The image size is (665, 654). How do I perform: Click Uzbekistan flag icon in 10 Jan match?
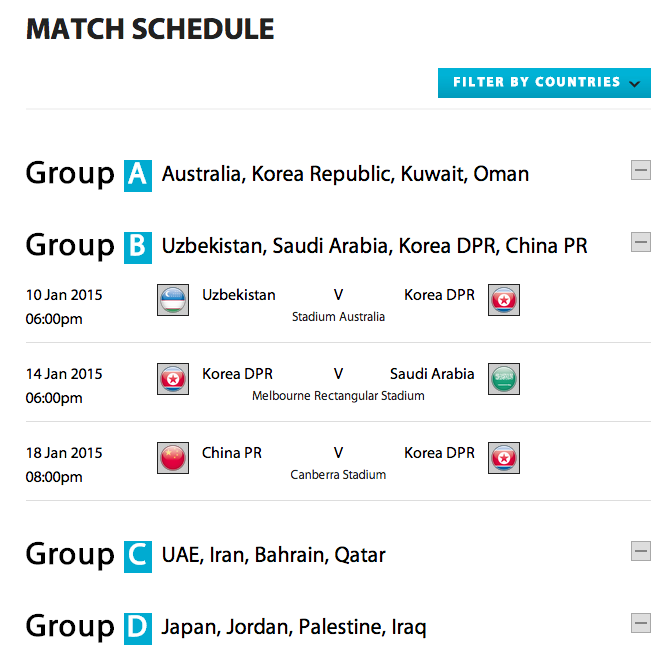[173, 300]
